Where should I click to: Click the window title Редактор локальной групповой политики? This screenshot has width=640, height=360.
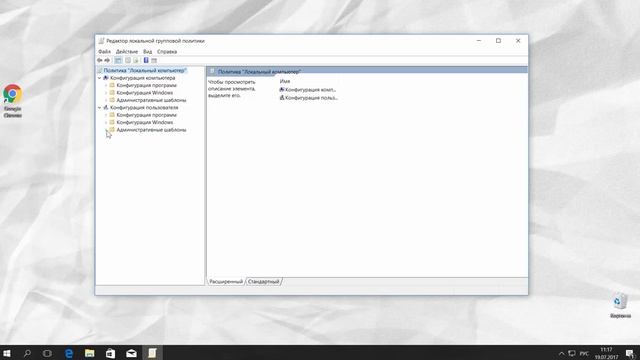[x=155, y=41]
